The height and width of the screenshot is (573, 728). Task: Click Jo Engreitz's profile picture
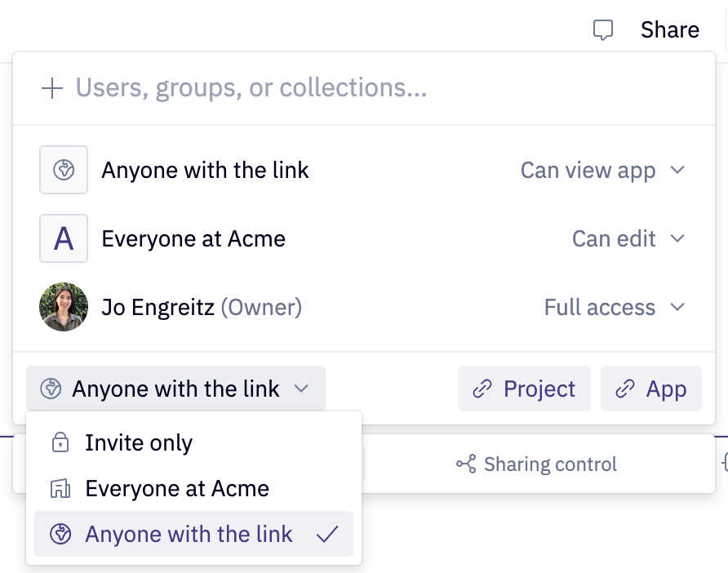(x=64, y=307)
